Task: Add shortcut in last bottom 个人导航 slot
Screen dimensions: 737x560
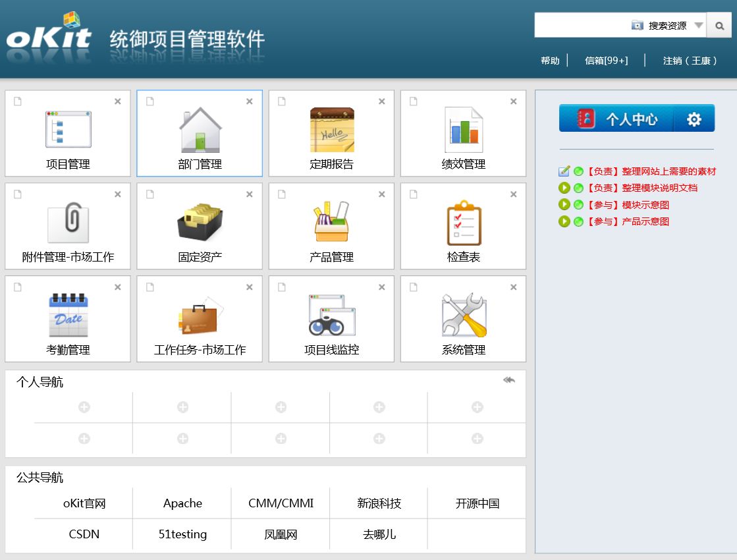Action: (x=477, y=439)
